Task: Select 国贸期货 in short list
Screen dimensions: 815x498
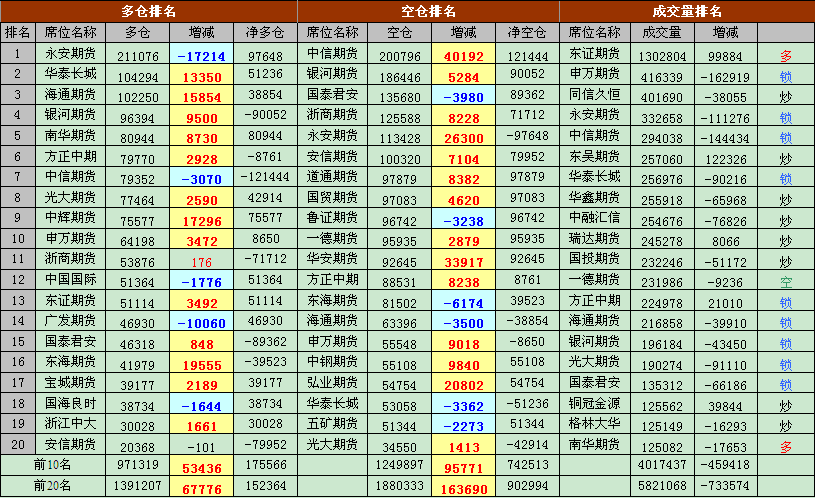Action: point(333,198)
